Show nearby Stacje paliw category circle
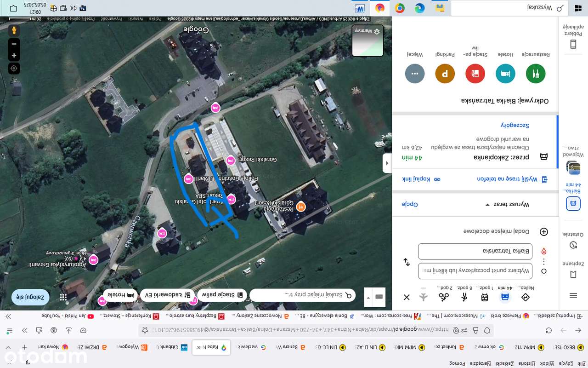Viewport: 588px width, 368px height. [475, 73]
